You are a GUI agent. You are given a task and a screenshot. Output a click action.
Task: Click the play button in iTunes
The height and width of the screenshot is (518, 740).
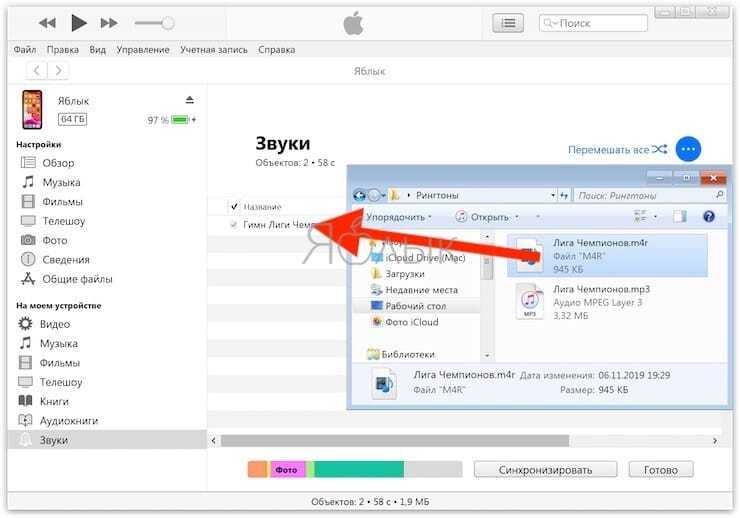[x=78, y=23]
